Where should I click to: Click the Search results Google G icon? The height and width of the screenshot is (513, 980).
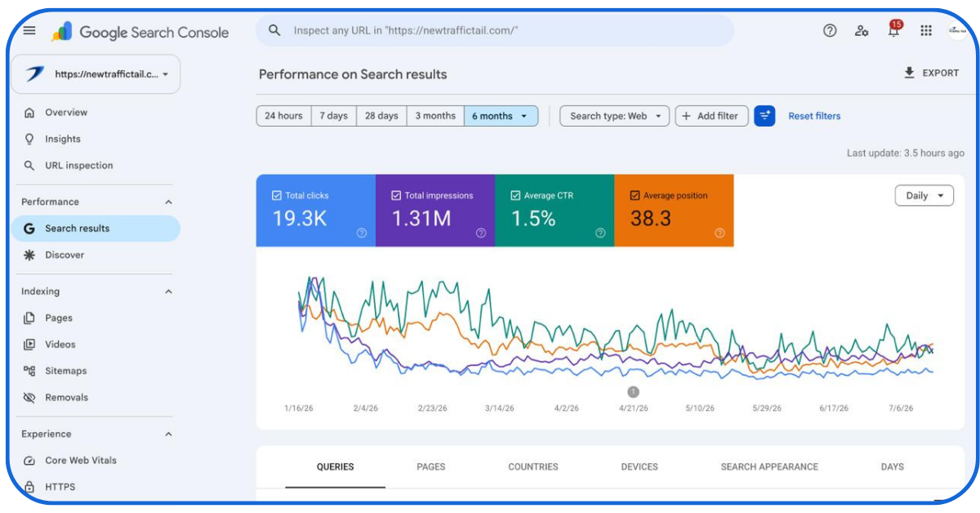29,229
